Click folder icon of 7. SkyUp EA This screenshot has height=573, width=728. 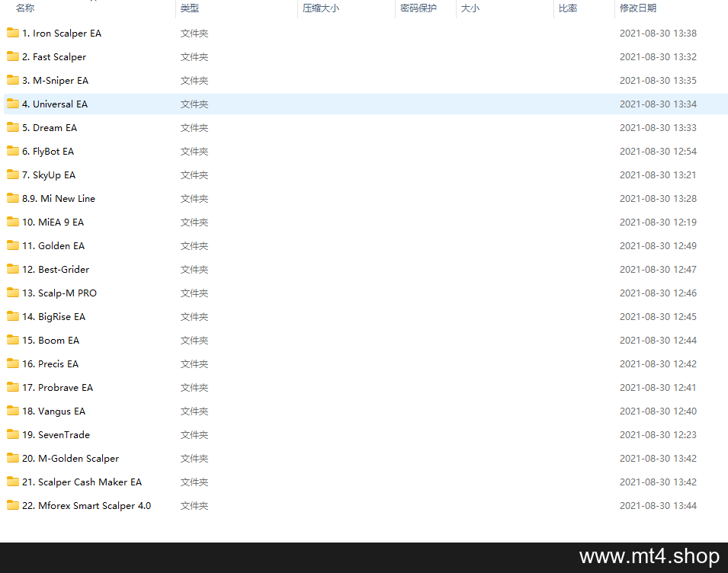point(13,174)
